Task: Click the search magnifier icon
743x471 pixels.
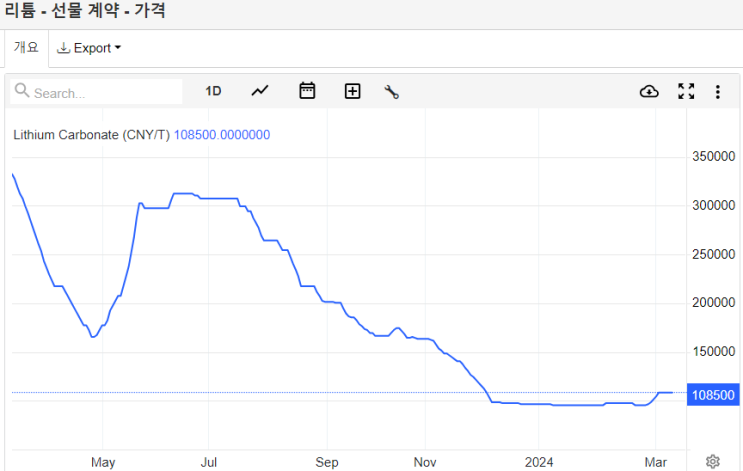Action: [22, 90]
